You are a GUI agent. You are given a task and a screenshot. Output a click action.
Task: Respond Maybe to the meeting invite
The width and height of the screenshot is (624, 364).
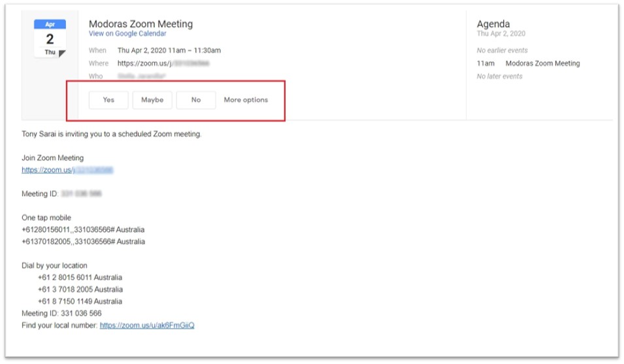coord(152,100)
